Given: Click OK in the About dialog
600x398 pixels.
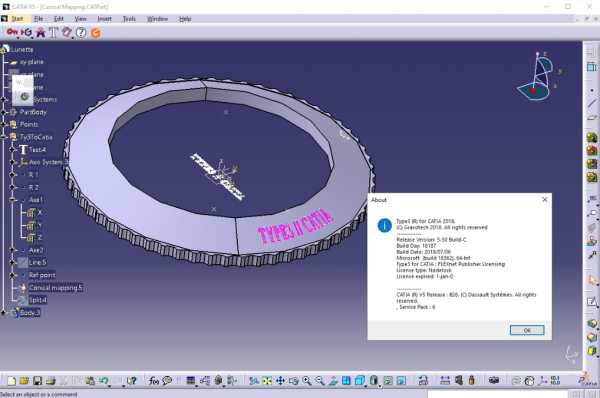Looking at the screenshot, I should [527, 330].
